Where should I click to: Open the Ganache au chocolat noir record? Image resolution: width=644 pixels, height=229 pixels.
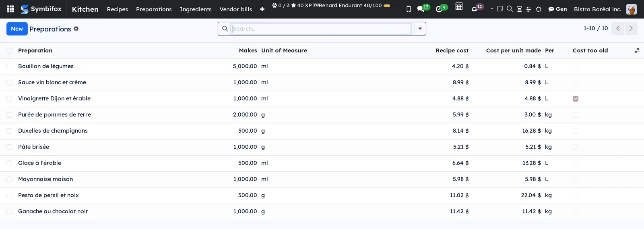[x=53, y=211]
